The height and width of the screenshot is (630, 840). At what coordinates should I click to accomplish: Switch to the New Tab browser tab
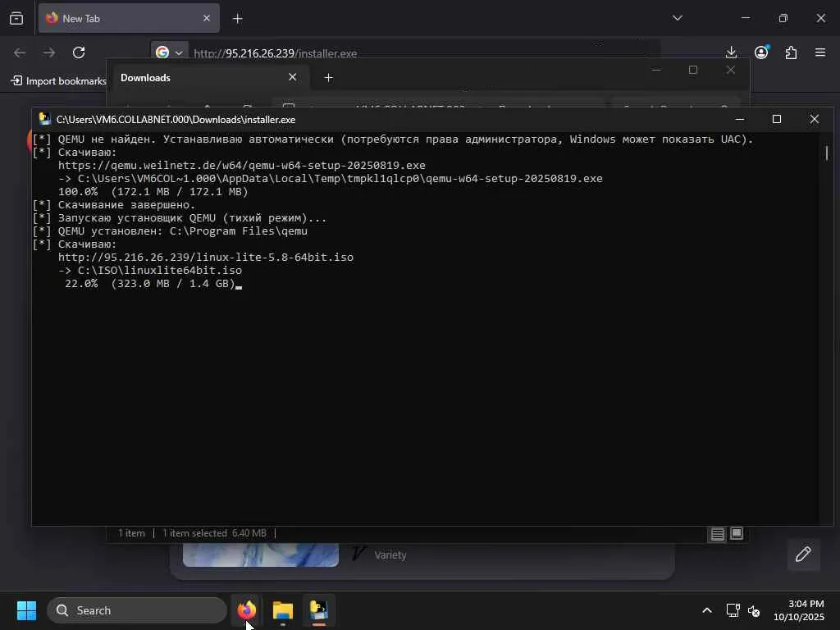click(x=129, y=19)
